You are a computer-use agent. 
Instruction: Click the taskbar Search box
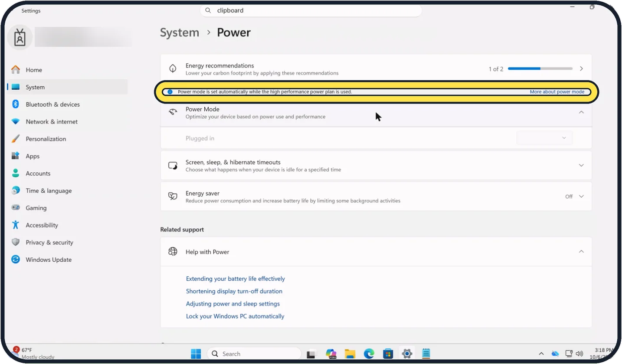click(x=254, y=354)
